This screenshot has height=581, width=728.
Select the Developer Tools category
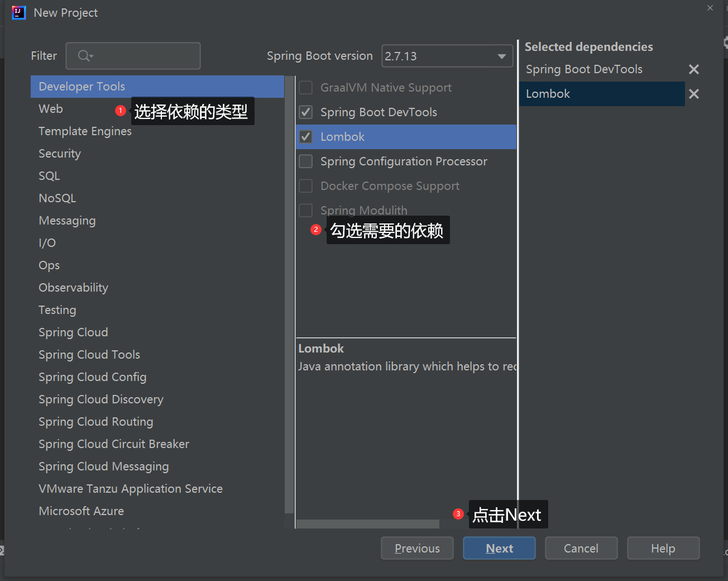[157, 87]
